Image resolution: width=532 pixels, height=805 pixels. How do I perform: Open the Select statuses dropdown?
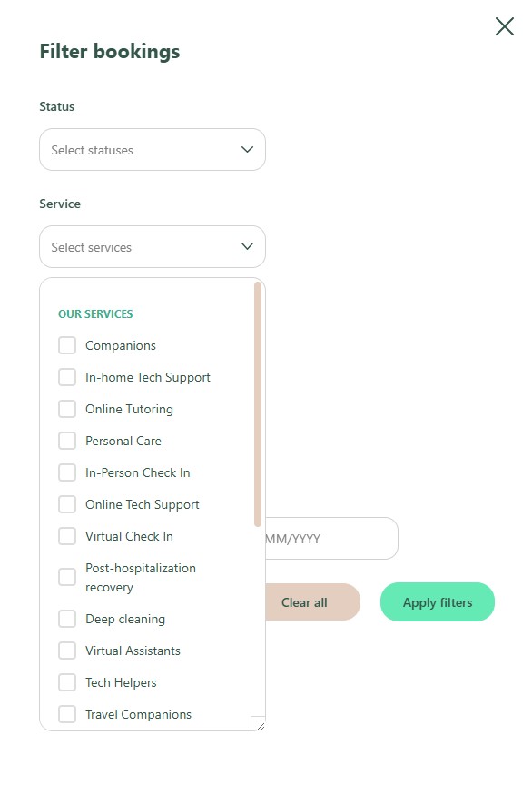coord(153,149)
